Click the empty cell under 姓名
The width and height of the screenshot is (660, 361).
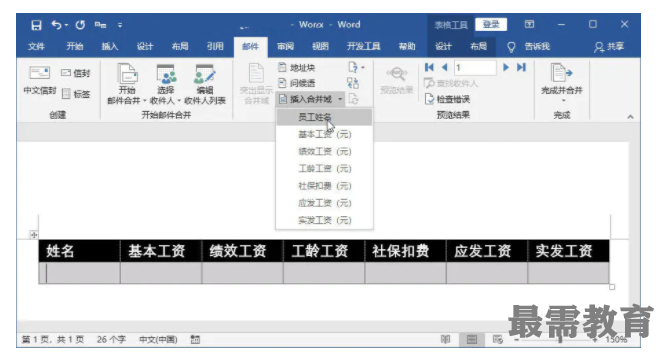pyautogui.click(x=80, y=273)
